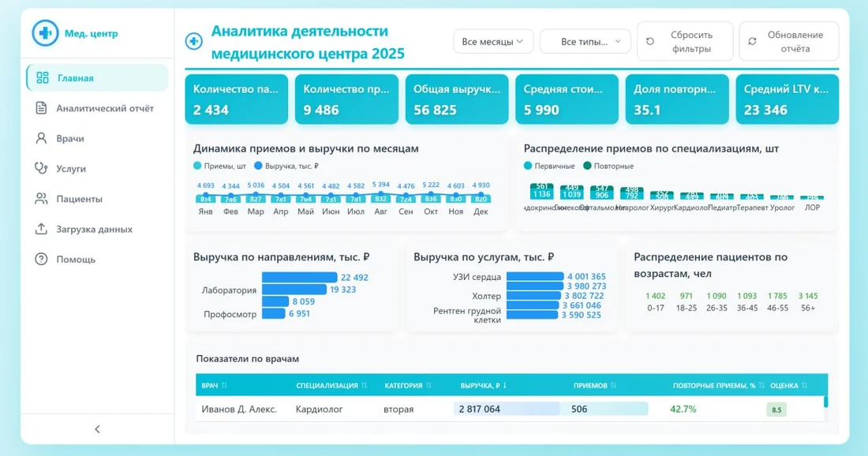
Task: Click the 2 817 064 revenue cell
Action: pyautogui.click(x=506, y=409)
